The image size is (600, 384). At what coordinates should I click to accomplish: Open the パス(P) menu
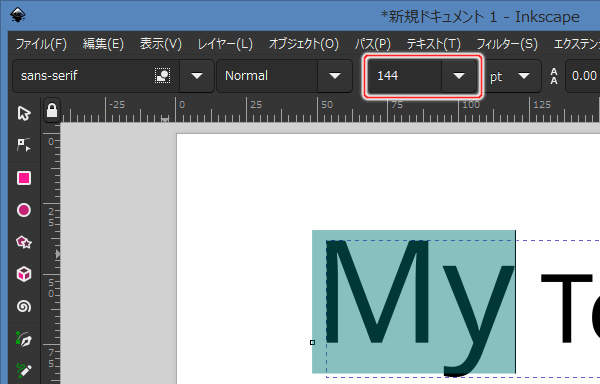pyautogui.click(x=373, y=44)
